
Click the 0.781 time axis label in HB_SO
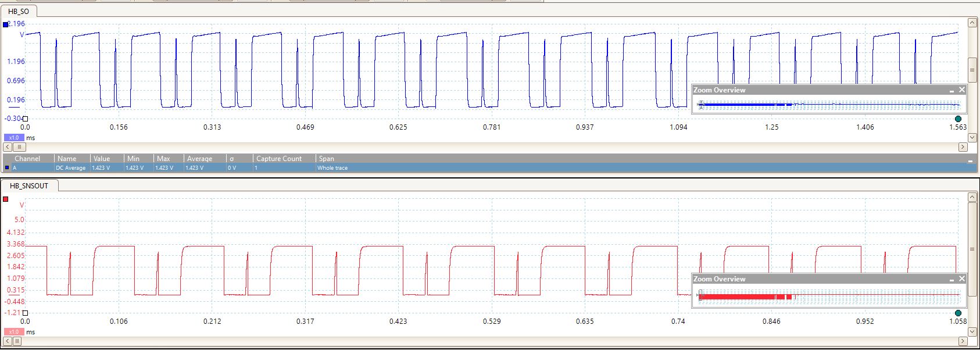(x=492, y=127)
